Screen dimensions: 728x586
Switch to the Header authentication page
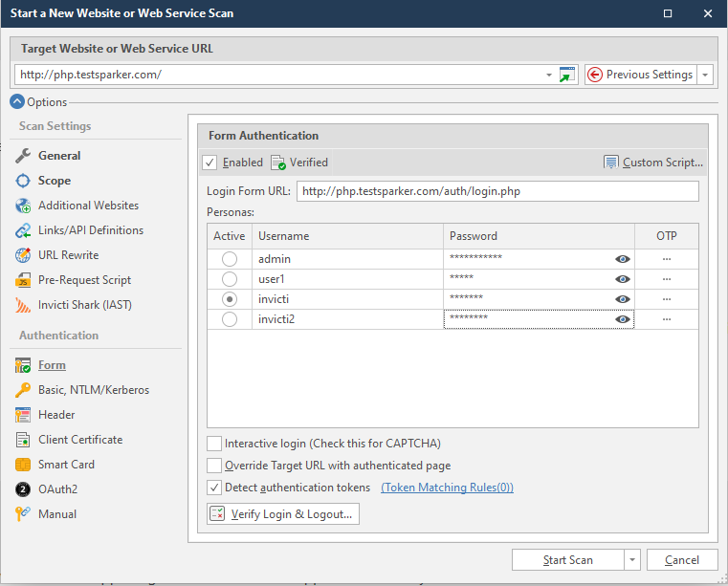(57, 415)
